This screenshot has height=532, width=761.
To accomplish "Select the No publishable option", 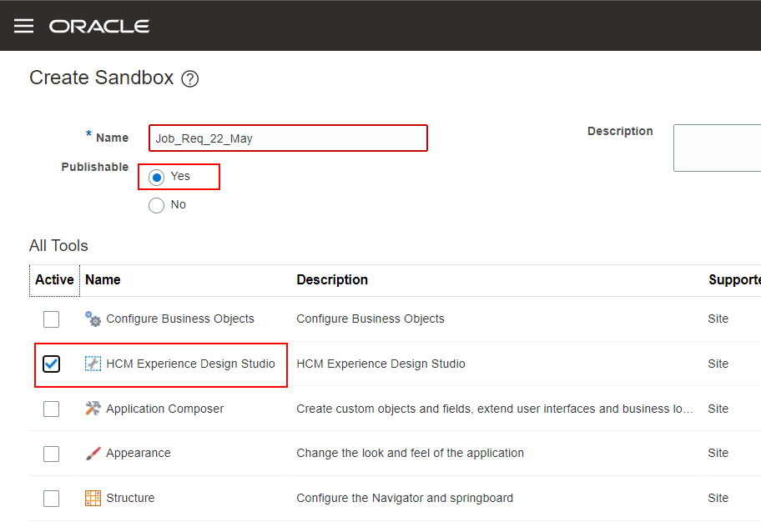I will point(156,204).
